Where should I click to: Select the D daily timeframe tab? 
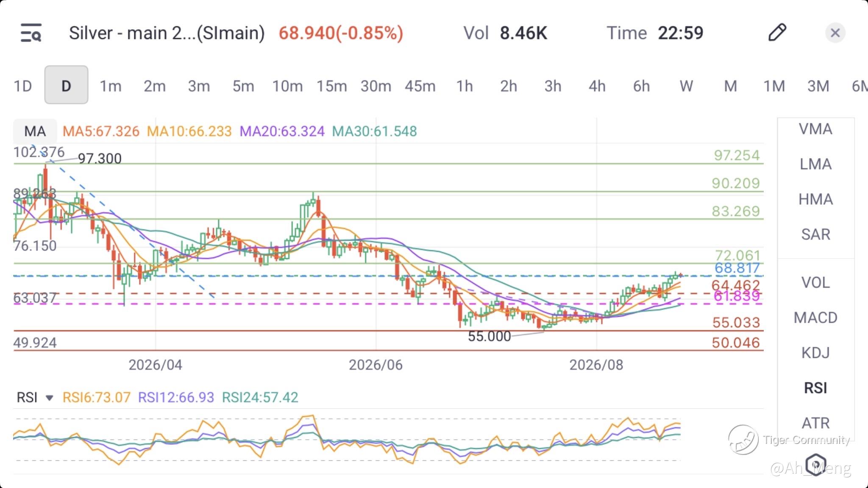tap(66, 85)
